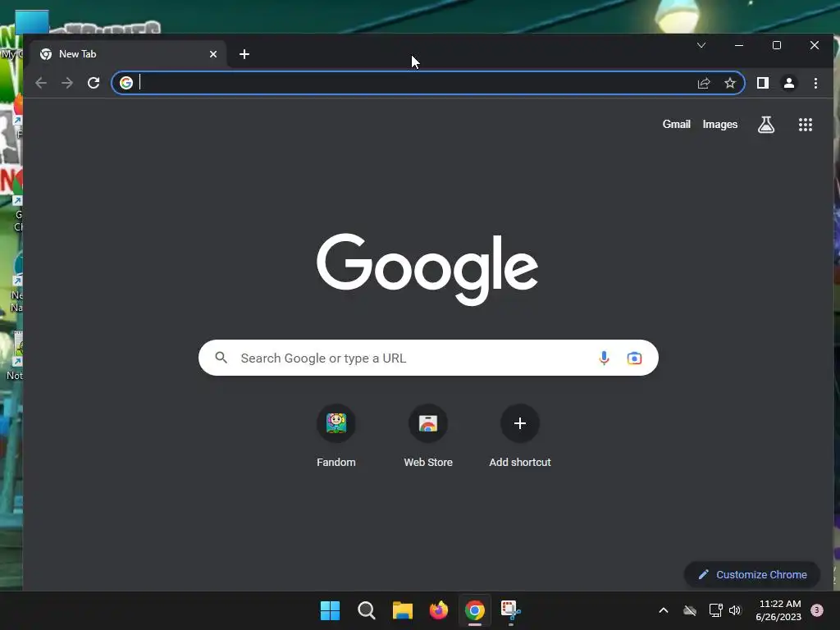
Task: Click the browser back arrow
Action: (x=41, y=83)
